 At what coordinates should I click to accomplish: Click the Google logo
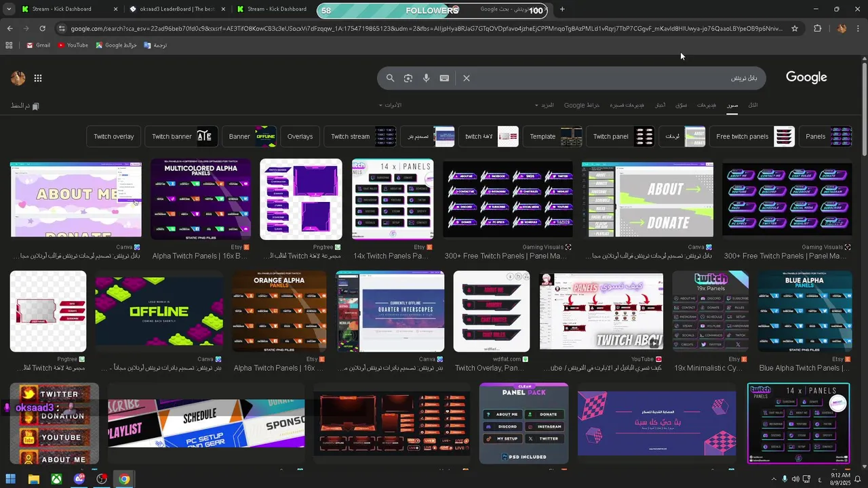coord(806,77)
